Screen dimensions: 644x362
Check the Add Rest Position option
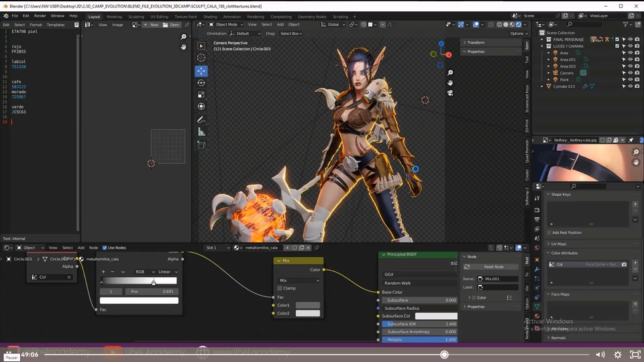(x=549, y=233)
